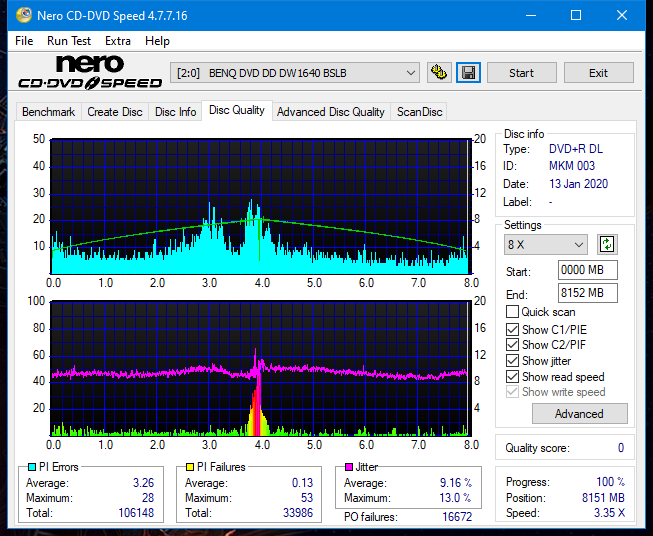Open the Extra menu
Viewport: 653px width, 536px height.
click(x=118, y=41)
